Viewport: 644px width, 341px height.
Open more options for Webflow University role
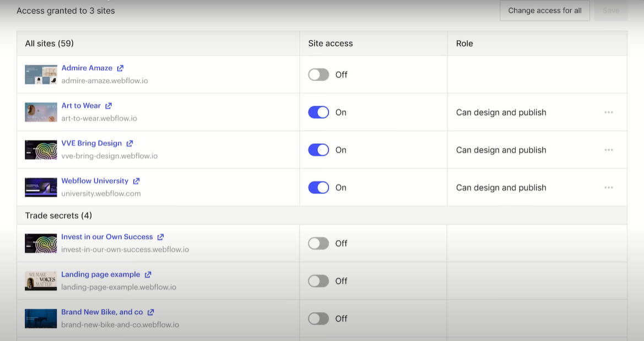(x=609, y=187)
